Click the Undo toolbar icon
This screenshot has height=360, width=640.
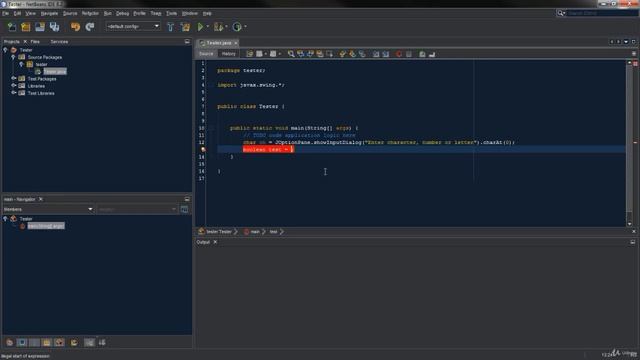click(76, 27)
